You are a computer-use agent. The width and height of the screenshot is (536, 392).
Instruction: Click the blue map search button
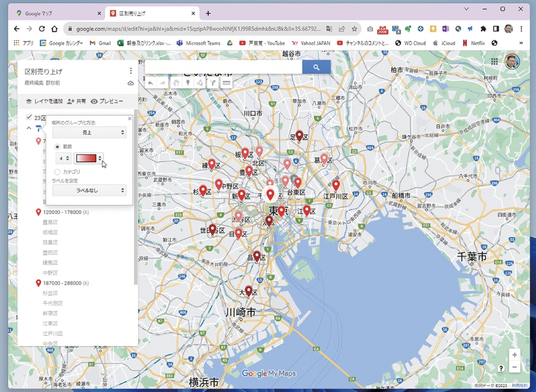pyautogui.click(x=316, y=68)
